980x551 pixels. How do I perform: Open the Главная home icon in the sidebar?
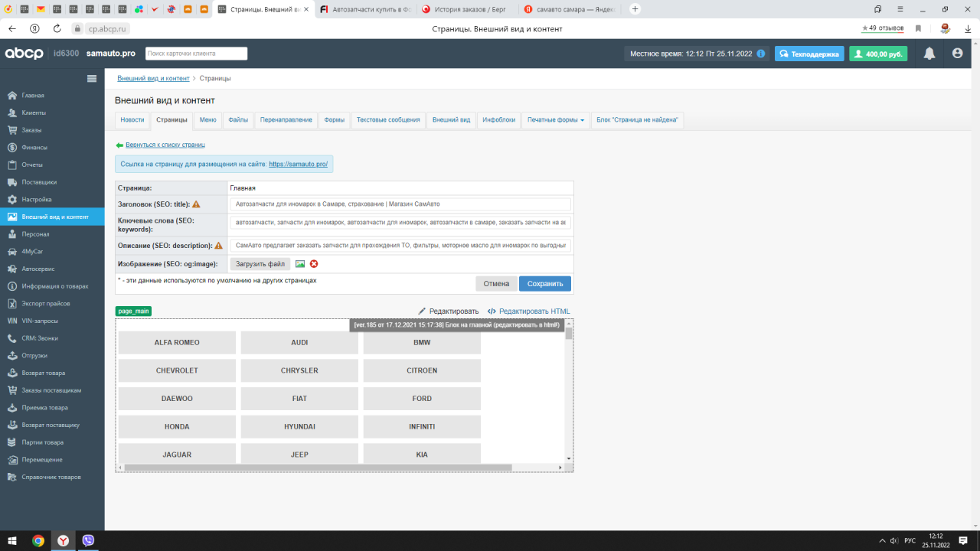pyautogui.click(x=11, y=96)
